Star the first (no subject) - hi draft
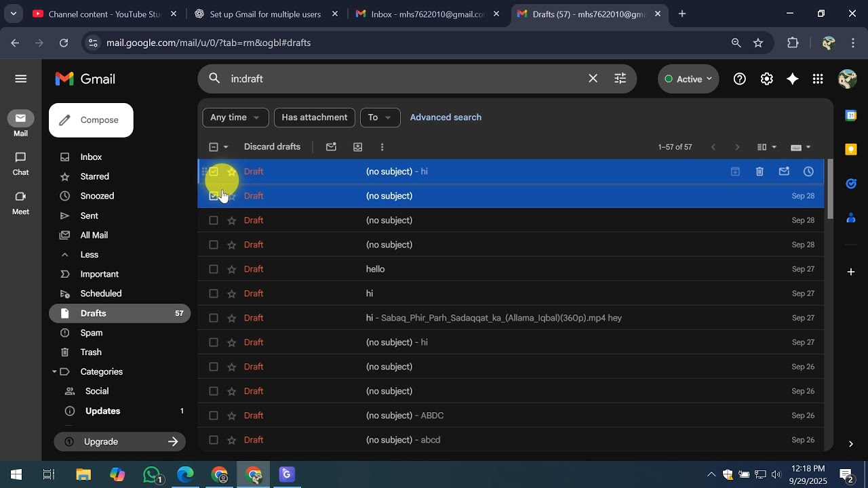The image size is (868, 488). point(232,171)
